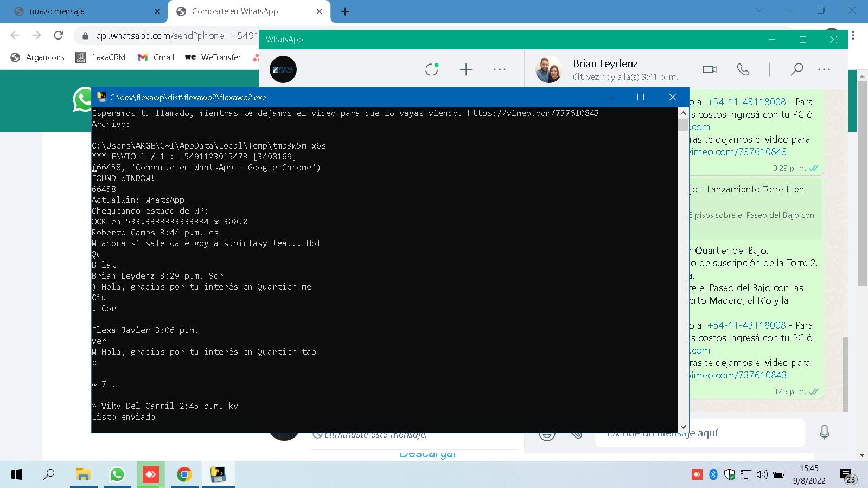Viewport: 868px width, 488px height.
Task: Record a voice message with microphone
Action: [825, 433]
